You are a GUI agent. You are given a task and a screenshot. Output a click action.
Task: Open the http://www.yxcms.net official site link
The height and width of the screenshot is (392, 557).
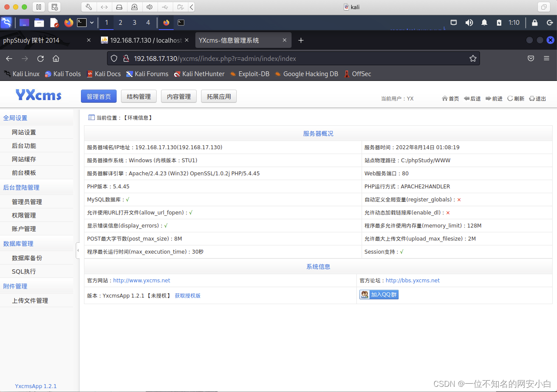pyautogui.click(x=141, y=281)
